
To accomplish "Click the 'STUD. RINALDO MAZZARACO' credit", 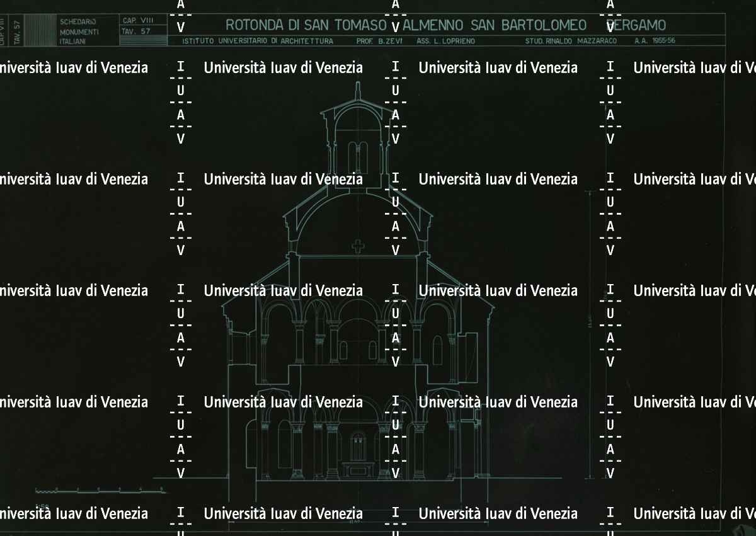I will pos(571,42).
